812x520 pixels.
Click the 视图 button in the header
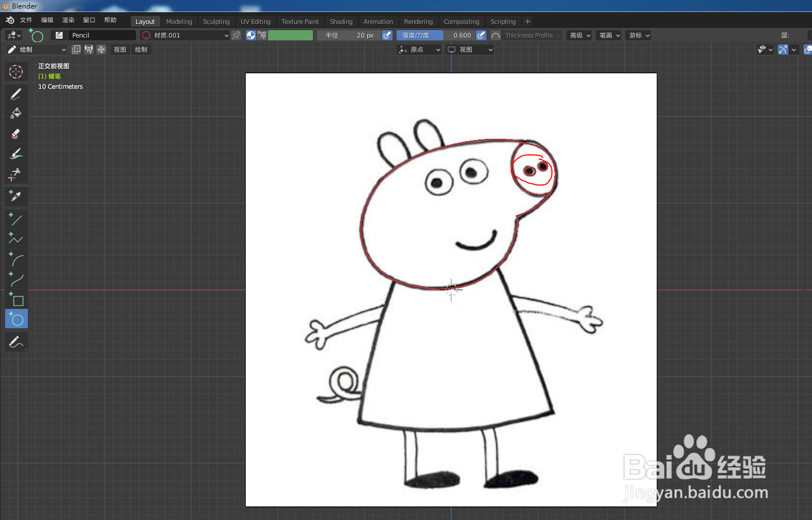click(120, 49)
